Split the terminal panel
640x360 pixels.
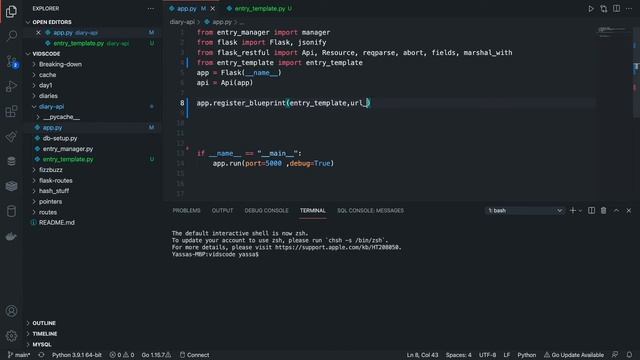(591, 211)
